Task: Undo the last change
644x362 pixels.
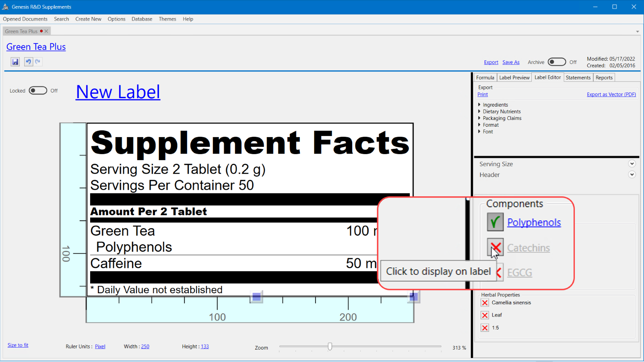Action: (x=28, y=62)
